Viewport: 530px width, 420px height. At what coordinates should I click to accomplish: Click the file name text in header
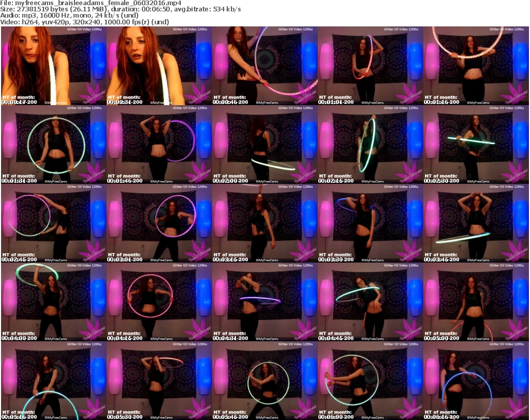coord(91,3)
